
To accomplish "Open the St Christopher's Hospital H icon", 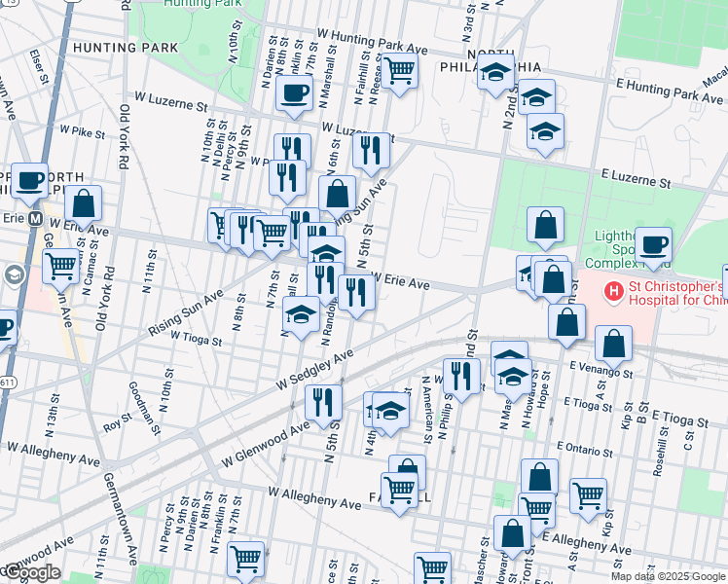I will coord(613,292).
